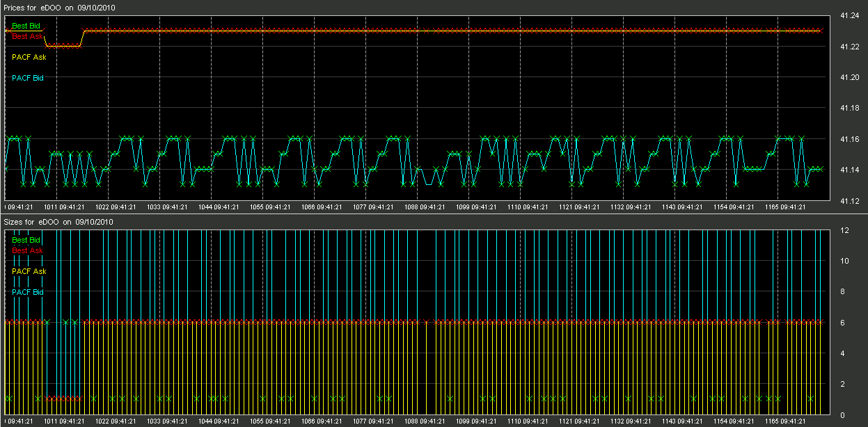Click the 'Sizes for eDOO' chart title
The height and width of the screenshot is (427, 868).
click(59, 221)
